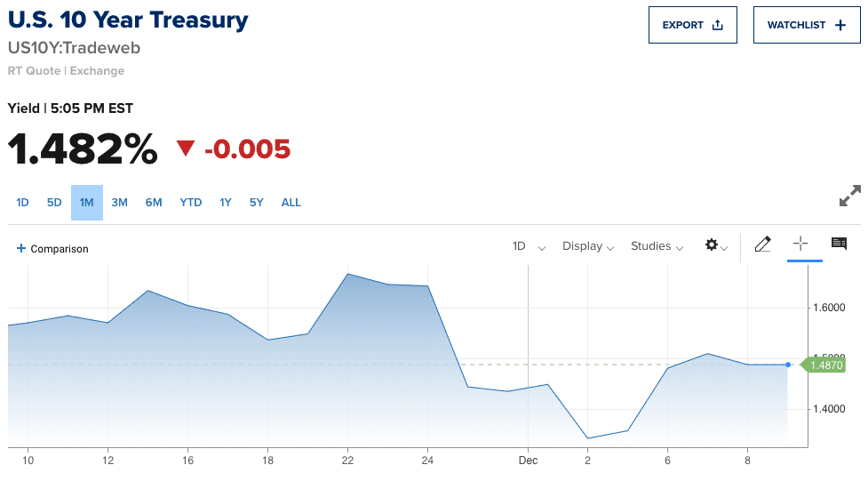
Task: Click the draw pencil icon
Action: coord(762,245)
